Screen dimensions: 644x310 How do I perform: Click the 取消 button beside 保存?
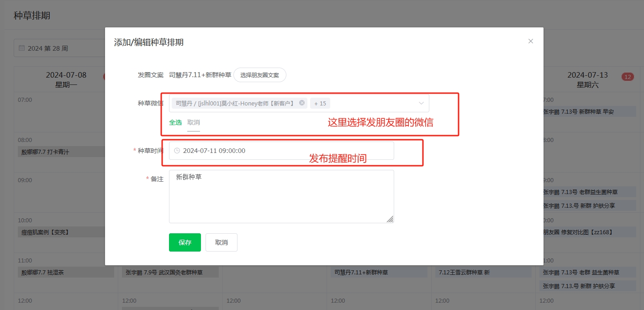222,242
